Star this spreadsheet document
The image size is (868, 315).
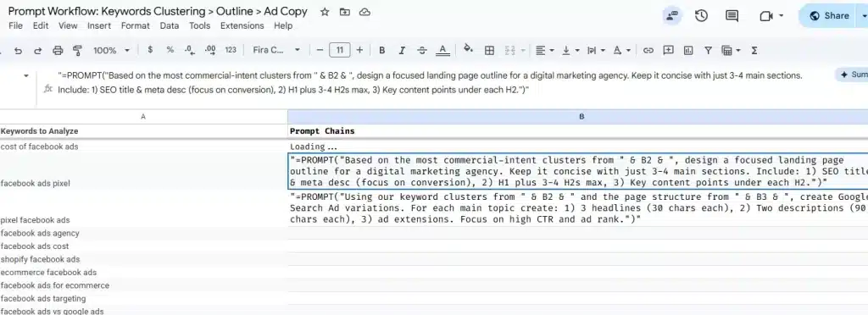(x=325, y=12)
